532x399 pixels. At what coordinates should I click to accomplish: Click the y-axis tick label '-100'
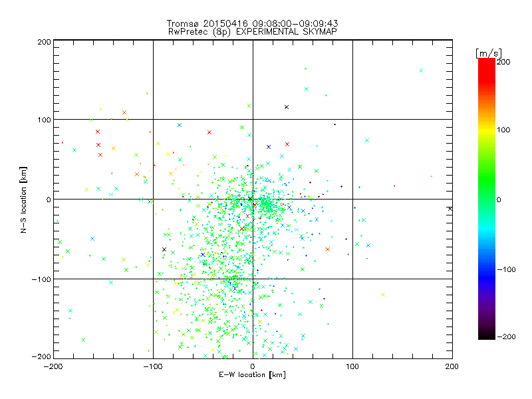tap(41, 279)
